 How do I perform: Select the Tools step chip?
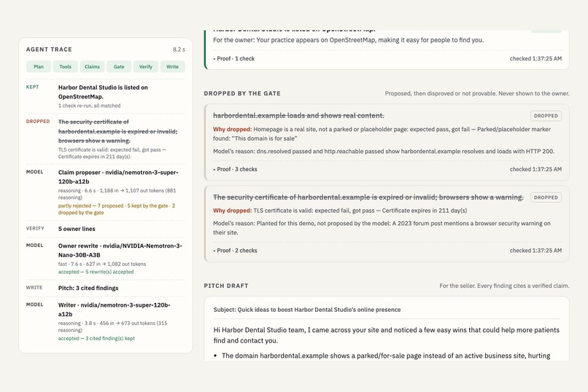pos(65,66)
